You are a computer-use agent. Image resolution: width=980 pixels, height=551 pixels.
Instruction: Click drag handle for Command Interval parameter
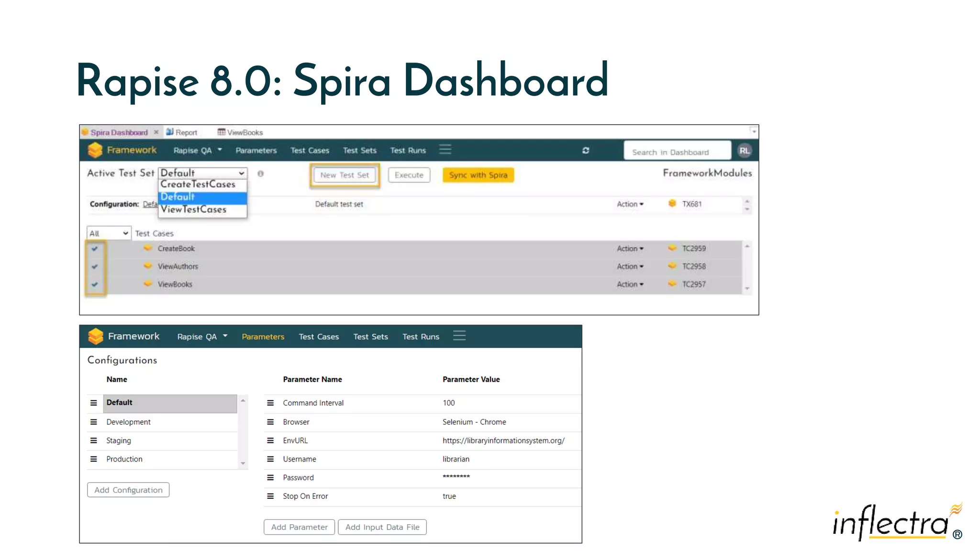[x=270, y=403]
